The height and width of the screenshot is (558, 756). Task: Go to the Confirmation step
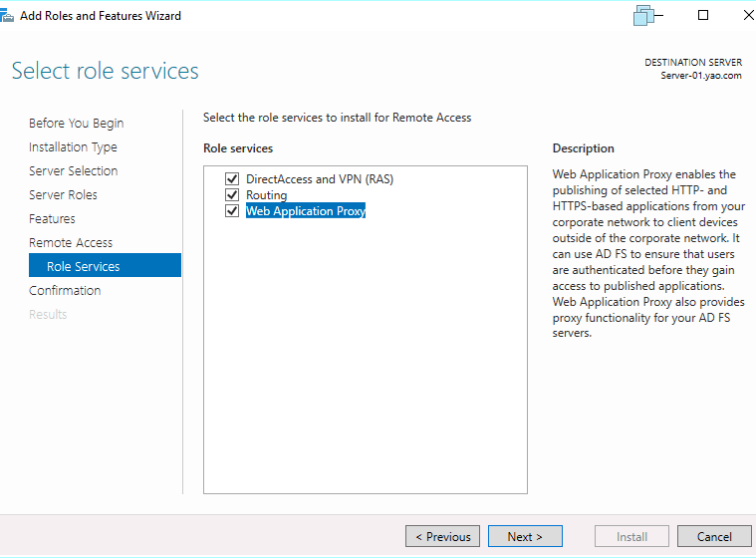point(65,291)
